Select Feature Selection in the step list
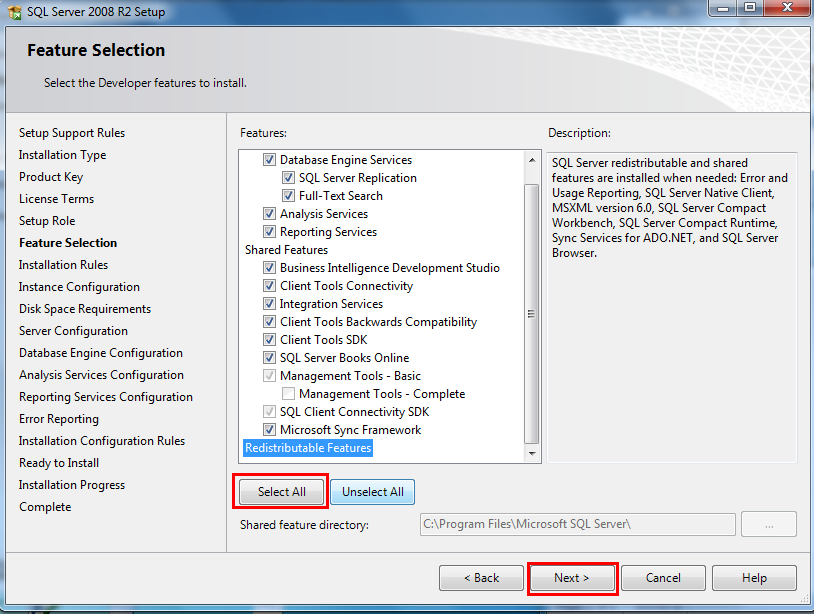 (x=68, y=243)
